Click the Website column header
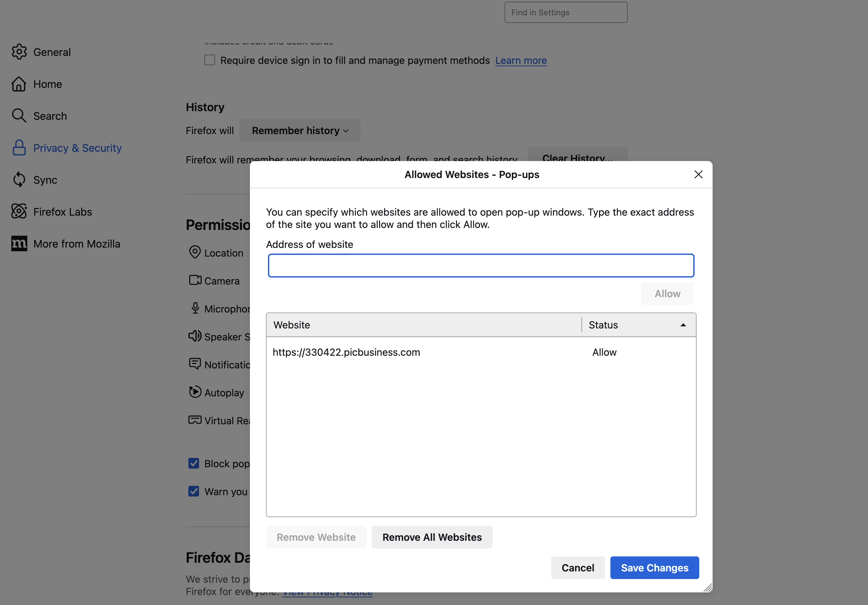The width and height of the screenshot is (868, 605). pyautogui.click(x=423, y=325)
